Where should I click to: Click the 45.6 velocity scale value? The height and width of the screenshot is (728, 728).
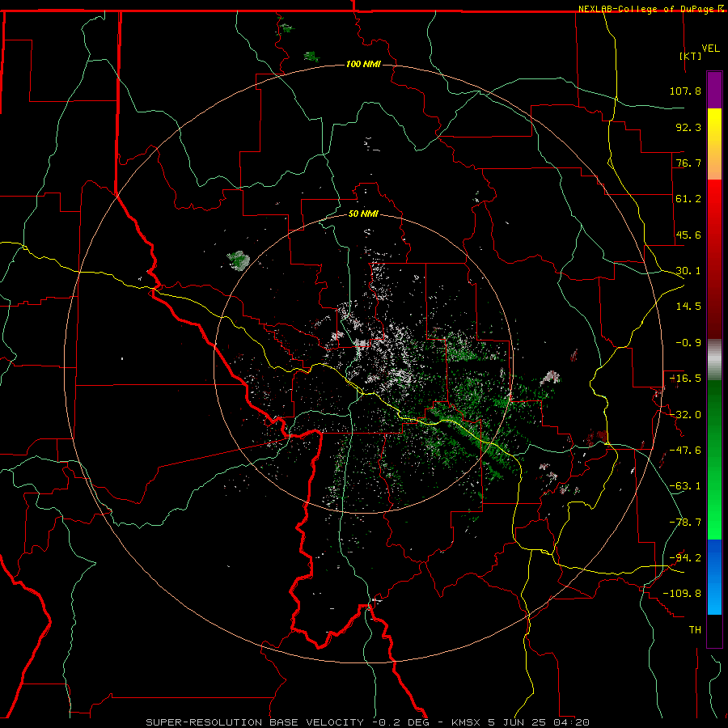688,235
